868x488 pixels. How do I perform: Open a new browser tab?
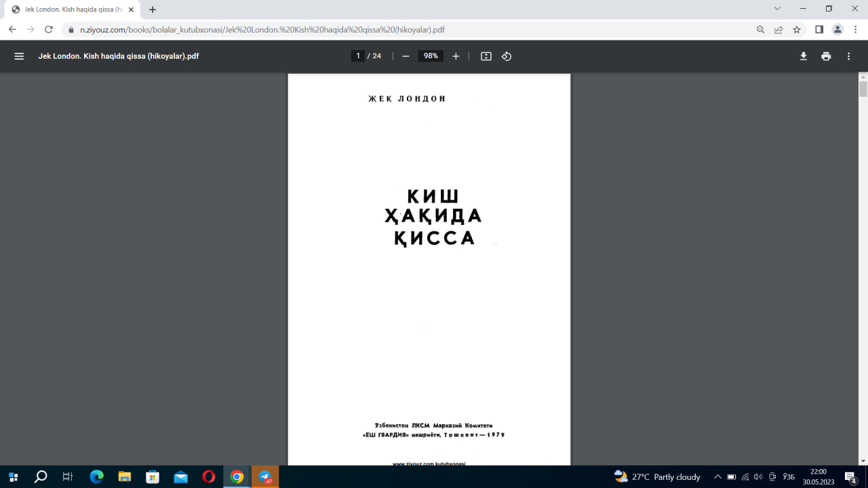click(153, 9)
